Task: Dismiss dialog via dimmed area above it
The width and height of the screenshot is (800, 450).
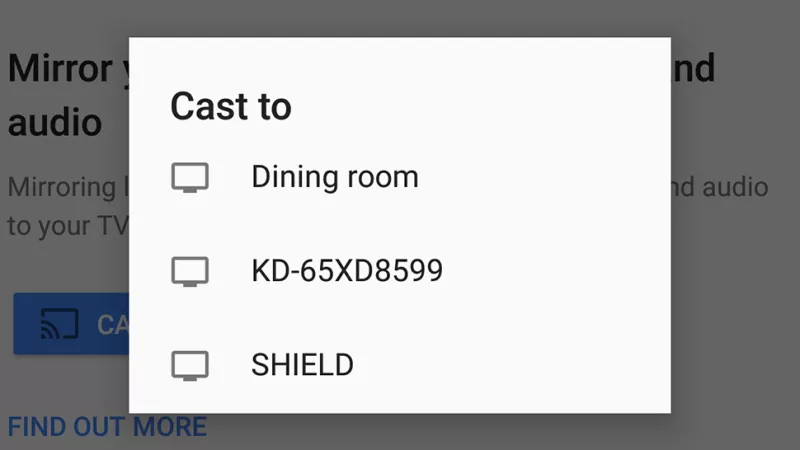Action: click(x=399, y=18)
